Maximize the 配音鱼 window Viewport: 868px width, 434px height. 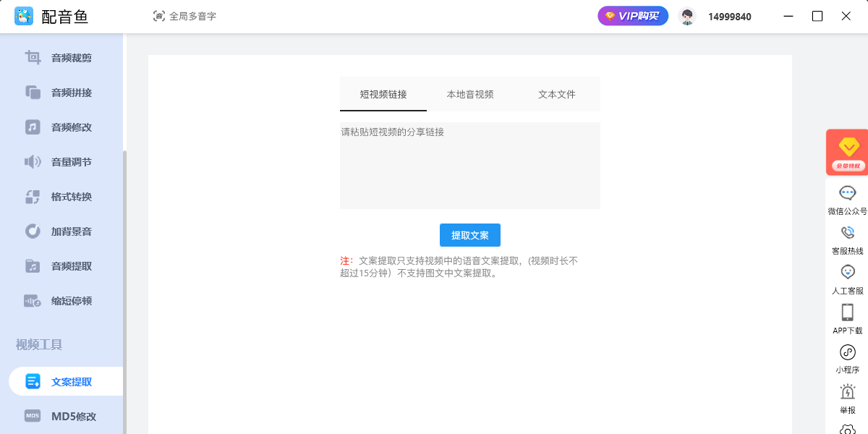click(x=817, y=16)
